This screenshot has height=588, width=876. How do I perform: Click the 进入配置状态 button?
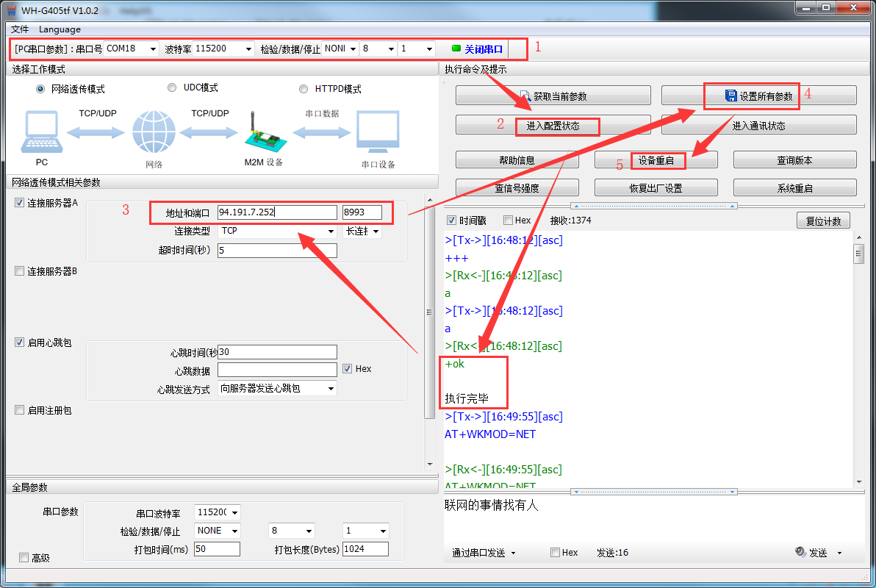point(553,126)
